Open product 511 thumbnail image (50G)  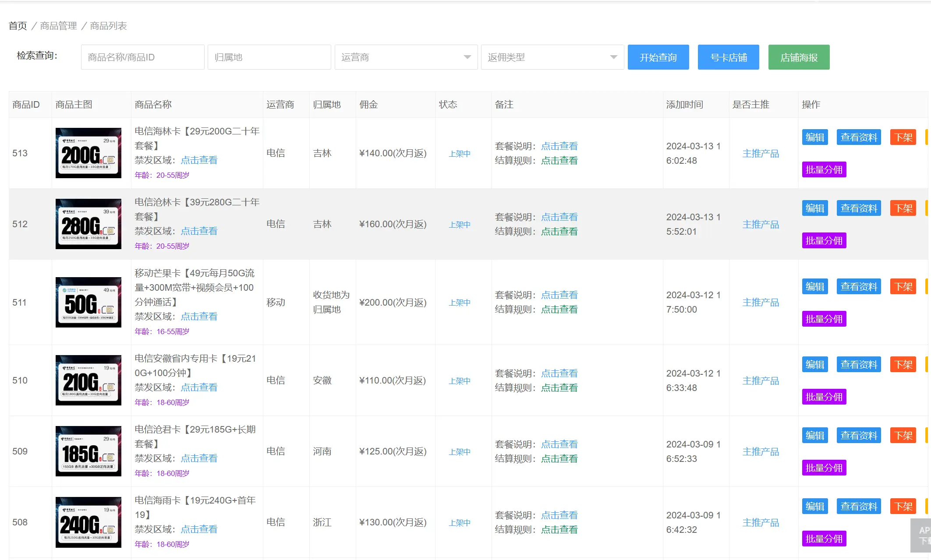point(88,302)
